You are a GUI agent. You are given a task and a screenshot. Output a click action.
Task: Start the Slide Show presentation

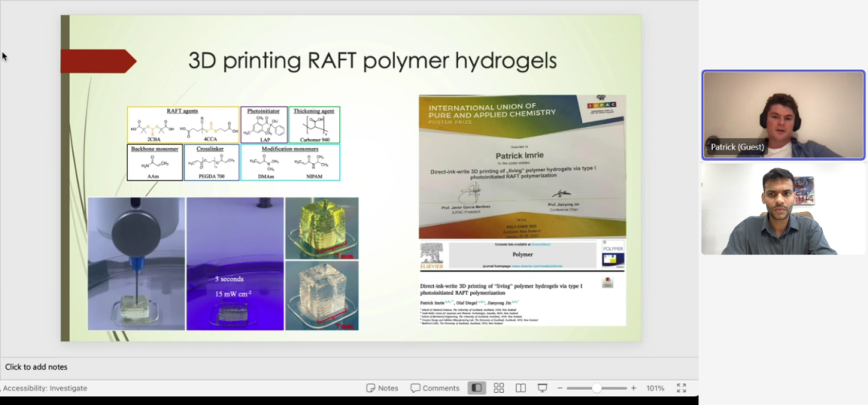[x=542, y=388]
